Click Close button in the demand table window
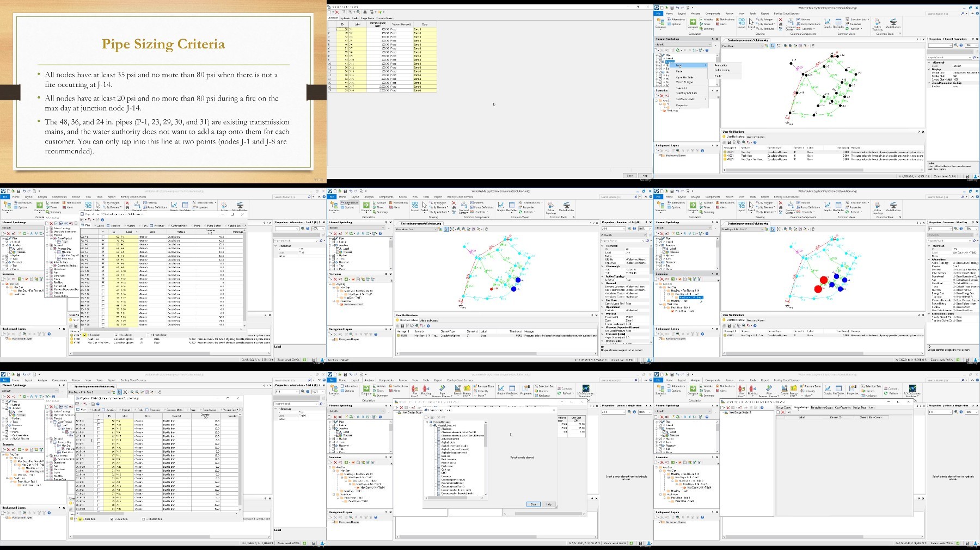This screenshot has height=550, width=980. 630,176
